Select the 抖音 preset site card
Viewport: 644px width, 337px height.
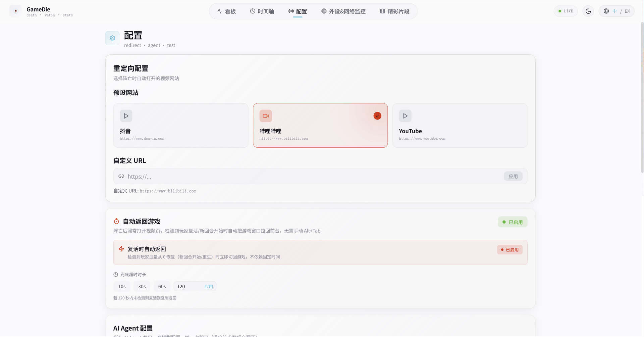point(181,125)
